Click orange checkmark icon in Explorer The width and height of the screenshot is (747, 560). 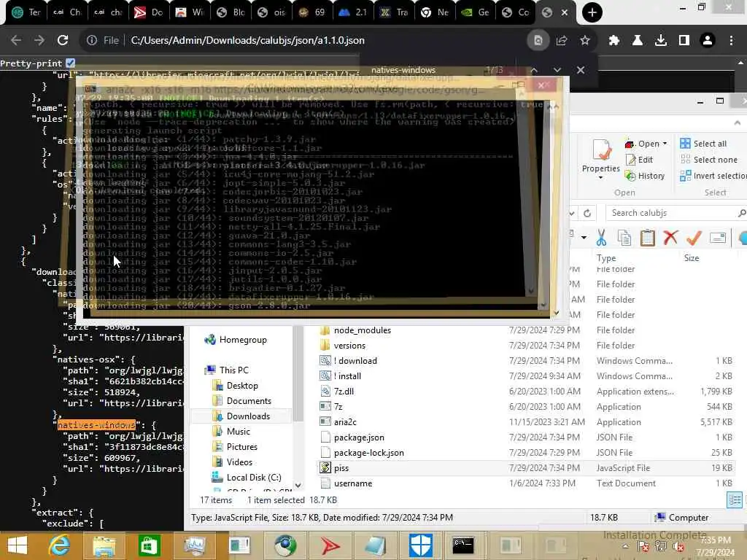(694, 237)
